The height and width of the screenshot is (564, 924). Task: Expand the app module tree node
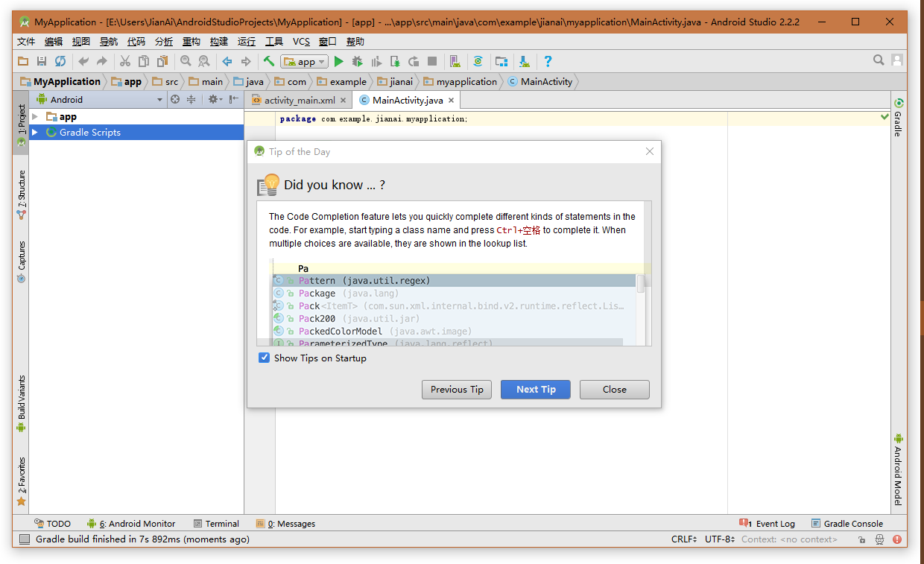pos(35,117)
